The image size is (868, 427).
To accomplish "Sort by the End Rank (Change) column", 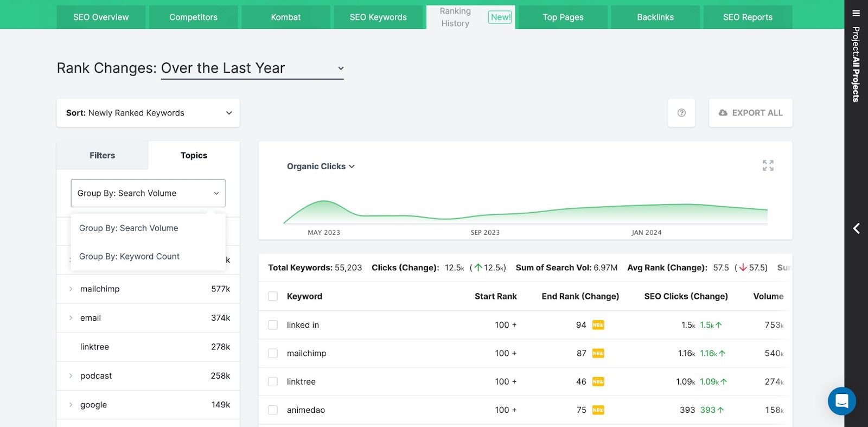I will [x=580, y=296].
